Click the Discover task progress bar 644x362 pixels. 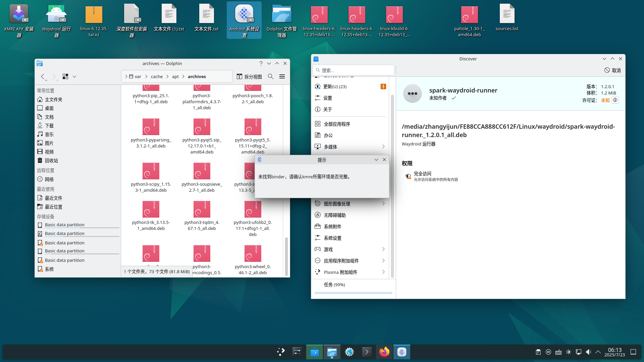[354, 293]
